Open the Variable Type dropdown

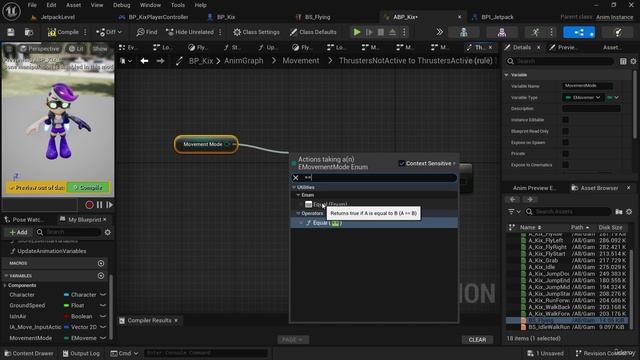point(583,98)
